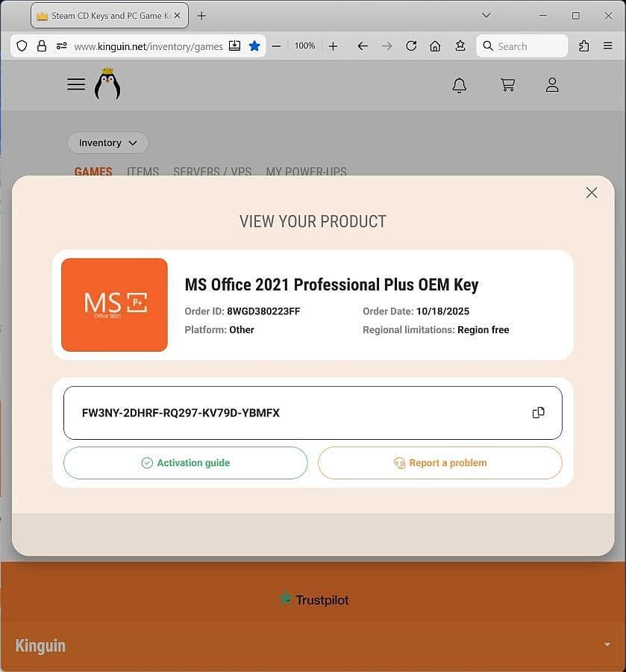Expand the Kinguin footer section
Image resolution: width=626 pixels, height=672 pixels.
pos(607,644)
